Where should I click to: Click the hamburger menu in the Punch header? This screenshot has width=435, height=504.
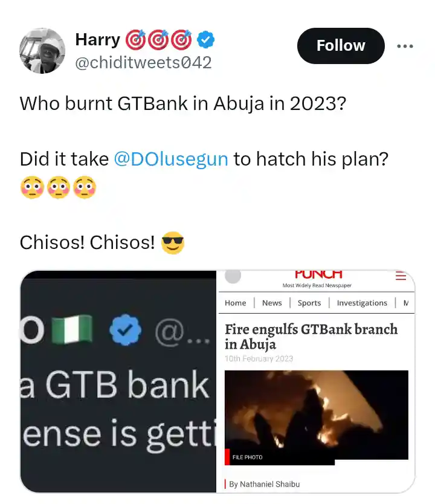(401, 275)
